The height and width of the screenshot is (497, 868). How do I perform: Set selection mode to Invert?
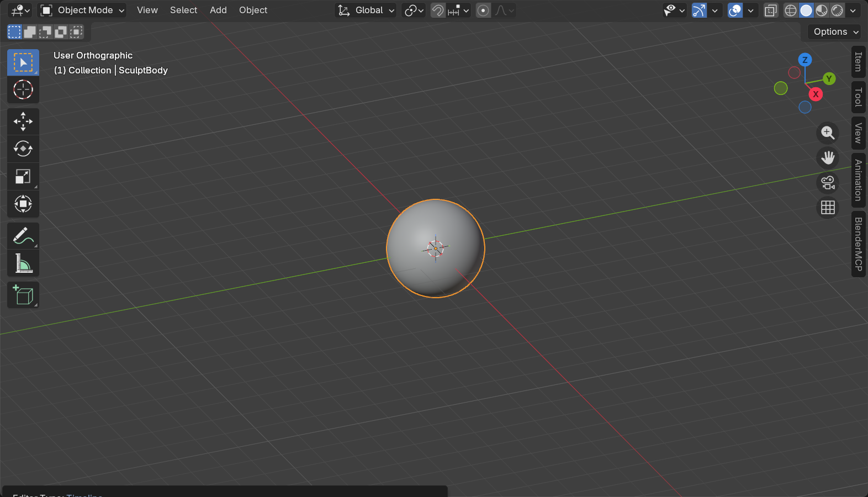pos(61,32)
